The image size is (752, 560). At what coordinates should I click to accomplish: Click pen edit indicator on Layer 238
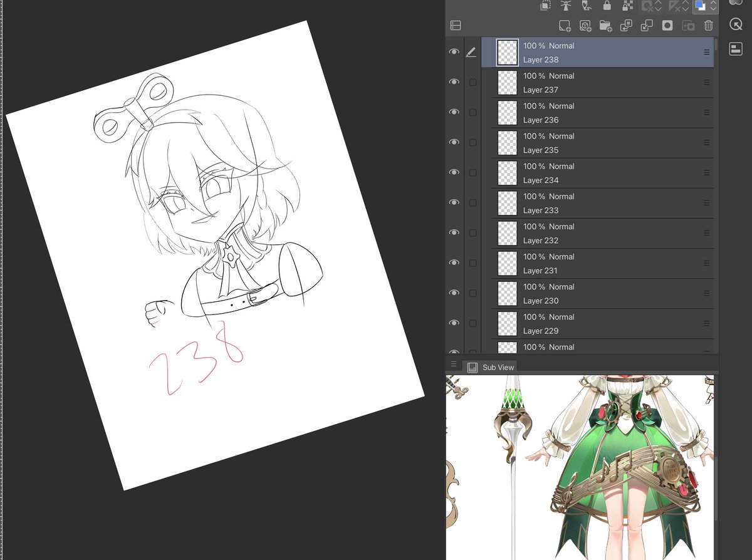(472, 53)
